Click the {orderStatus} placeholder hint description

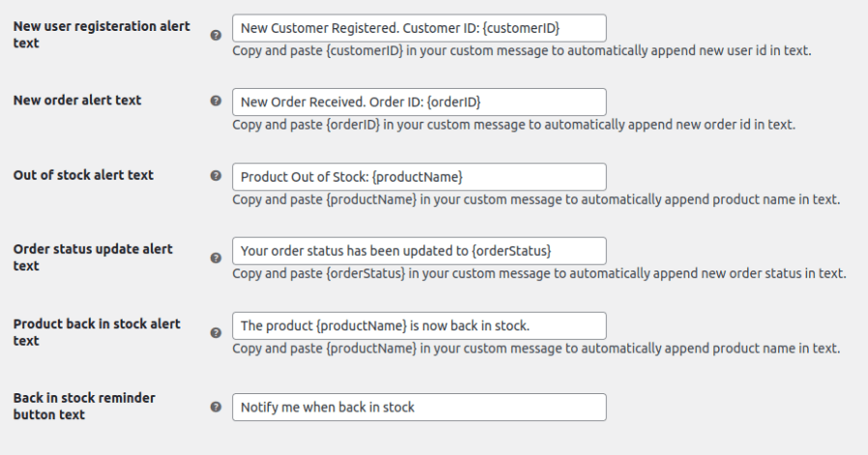coord(539,273)
